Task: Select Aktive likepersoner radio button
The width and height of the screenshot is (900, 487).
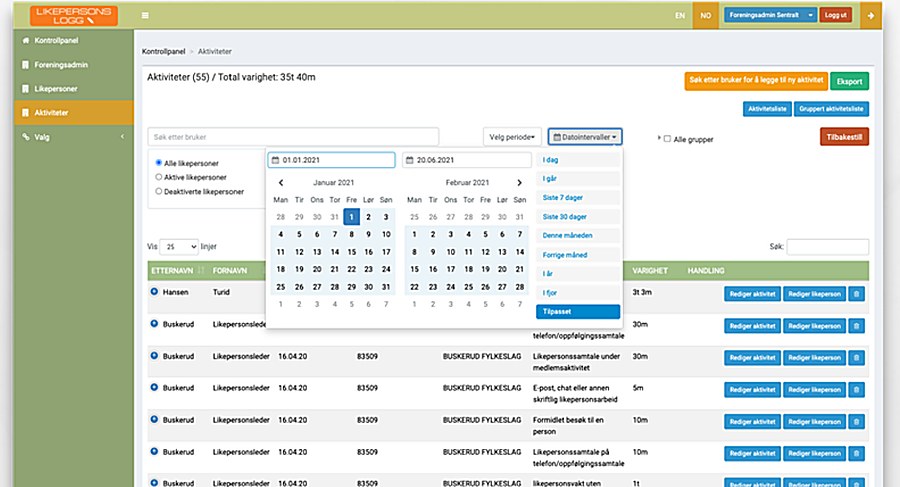Action: [x=158, y=177]
